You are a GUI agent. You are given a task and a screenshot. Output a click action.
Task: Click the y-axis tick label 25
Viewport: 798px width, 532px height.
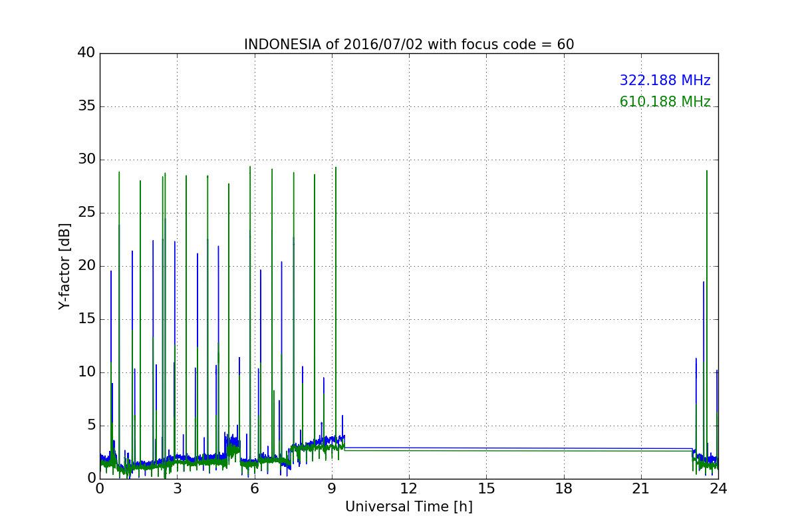pos(86,213)
